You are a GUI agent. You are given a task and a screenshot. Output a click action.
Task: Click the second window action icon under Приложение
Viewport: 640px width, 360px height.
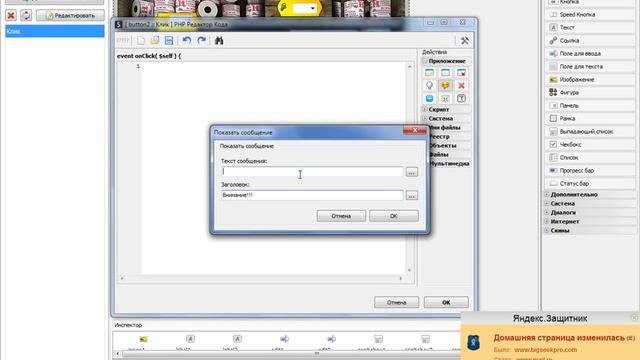[445, 73]
